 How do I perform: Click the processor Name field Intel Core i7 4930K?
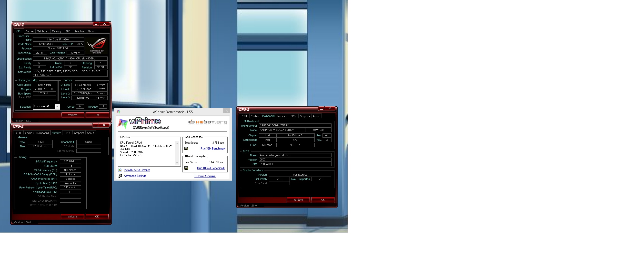(59, 39)
